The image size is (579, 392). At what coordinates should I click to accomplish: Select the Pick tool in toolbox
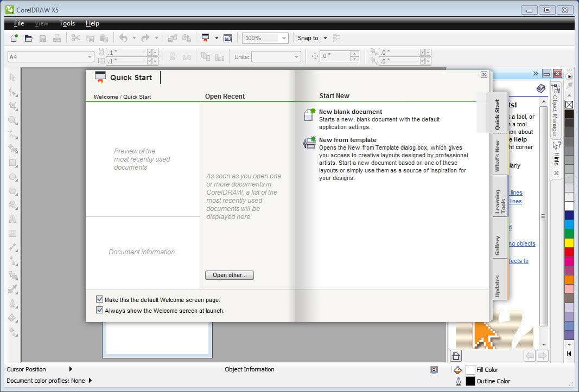point(13,78)
